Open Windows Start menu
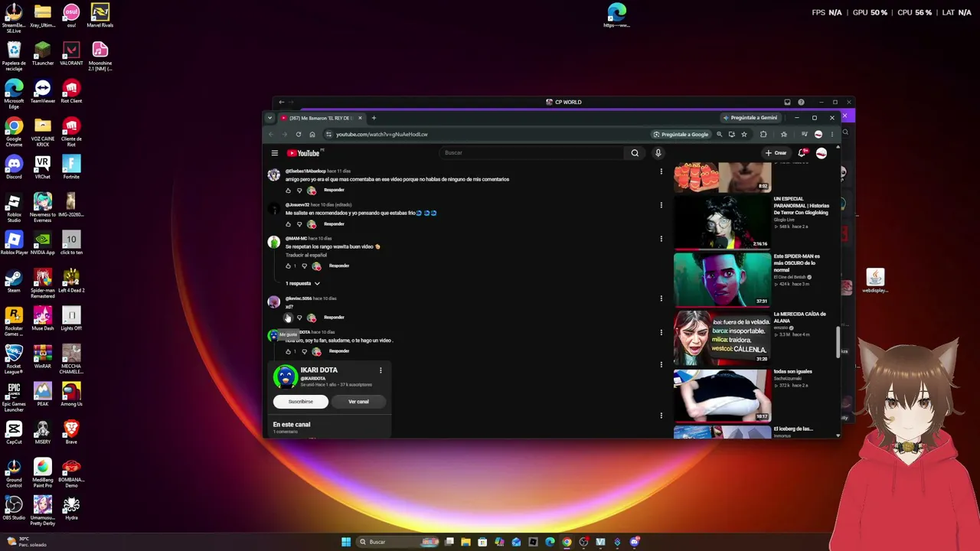980x551 pixels. (346, 542)
